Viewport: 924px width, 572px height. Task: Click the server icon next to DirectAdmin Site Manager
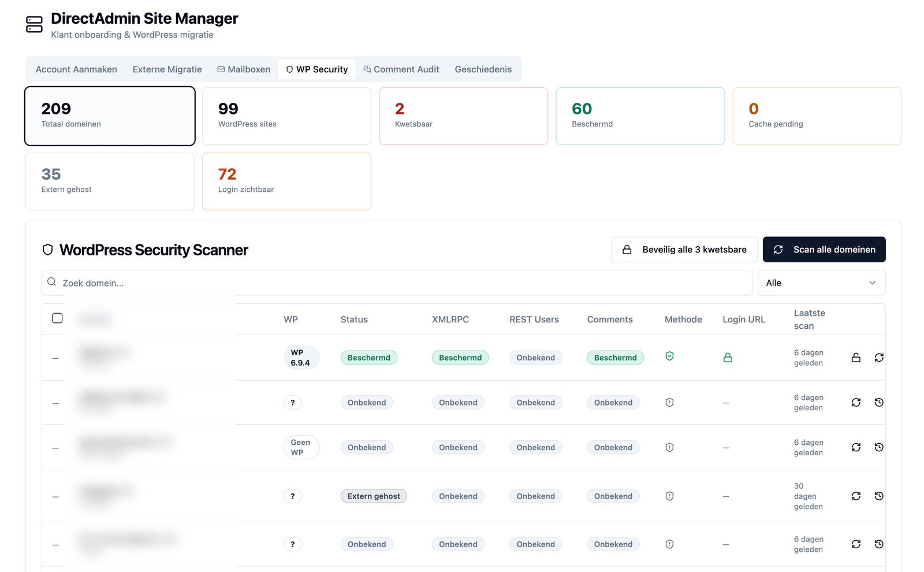pos(34,24)
